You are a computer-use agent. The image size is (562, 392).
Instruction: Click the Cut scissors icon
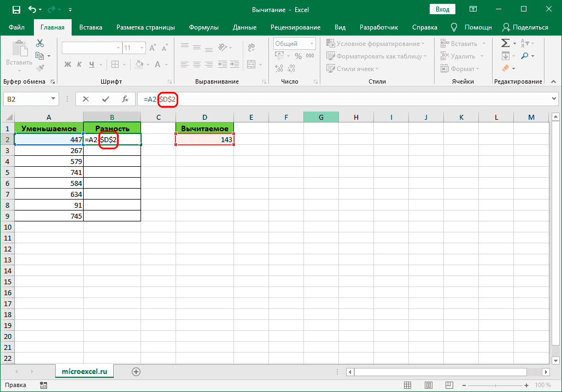point(40,43)
